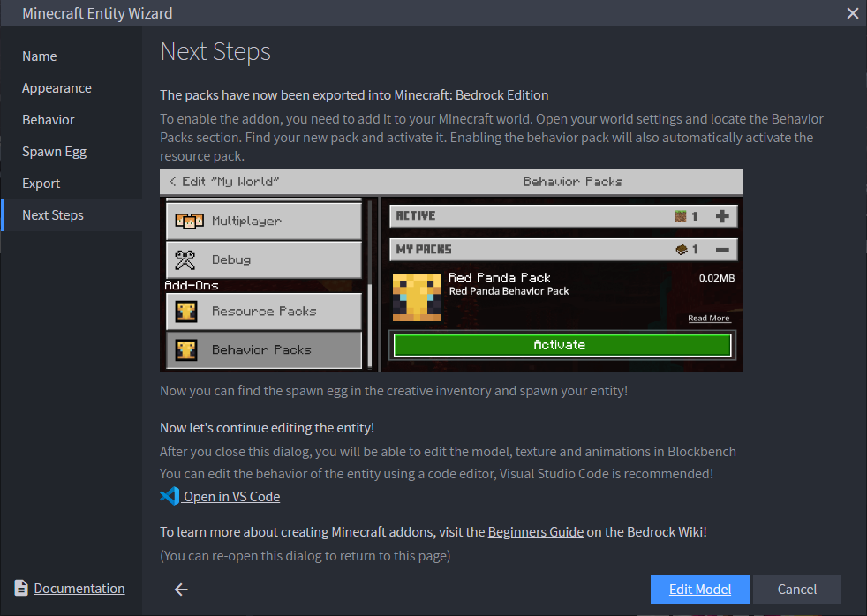Click the Debug tools icon
The image size is (867, 616).
click(185, 259)
